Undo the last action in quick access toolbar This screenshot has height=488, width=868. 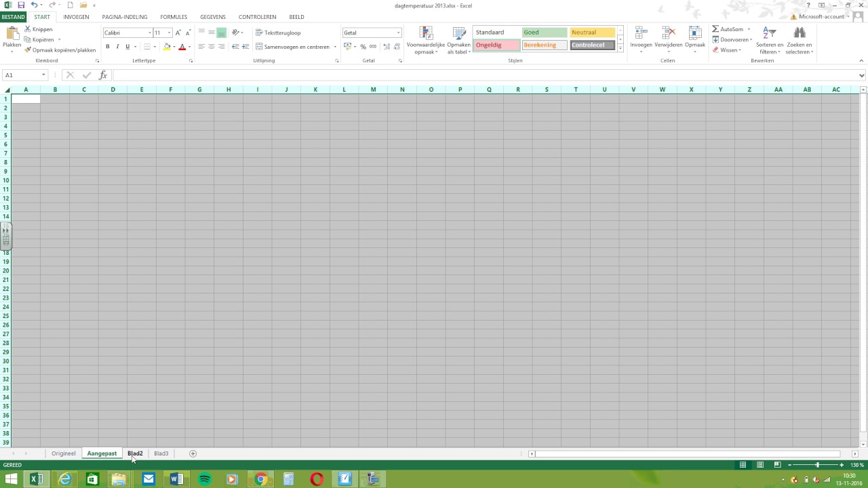[34, 5]
